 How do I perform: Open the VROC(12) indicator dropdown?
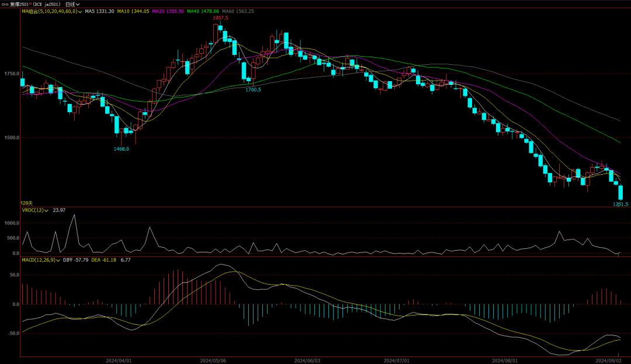pyautogui.click(x=47, y=210)
